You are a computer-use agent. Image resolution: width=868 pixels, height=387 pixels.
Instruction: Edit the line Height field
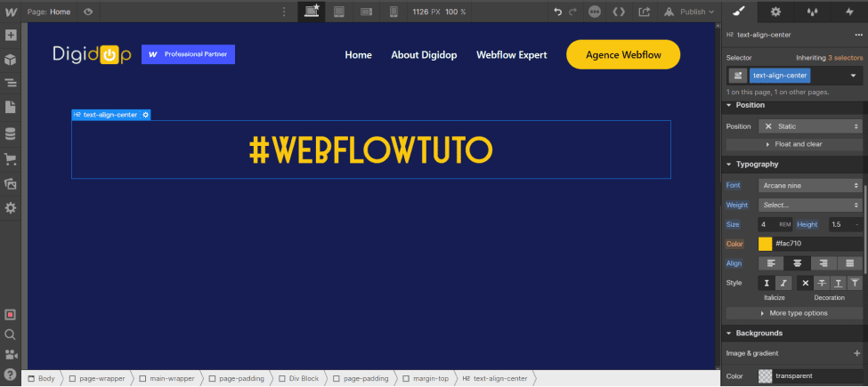[840, 224]
